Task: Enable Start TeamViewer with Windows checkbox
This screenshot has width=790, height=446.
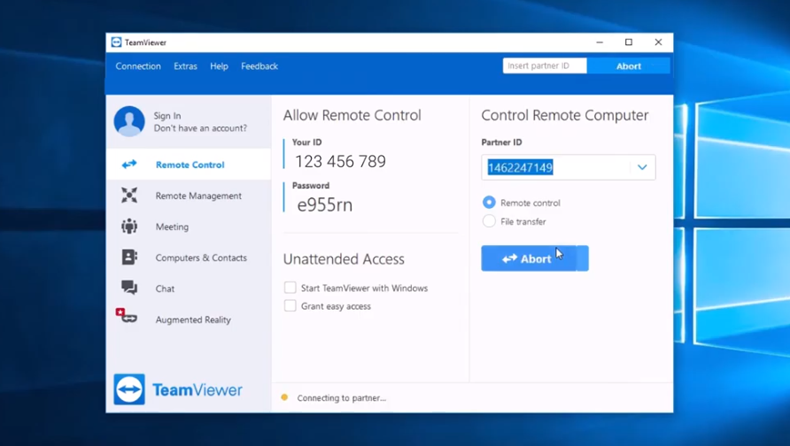Action: coord(290,288)
